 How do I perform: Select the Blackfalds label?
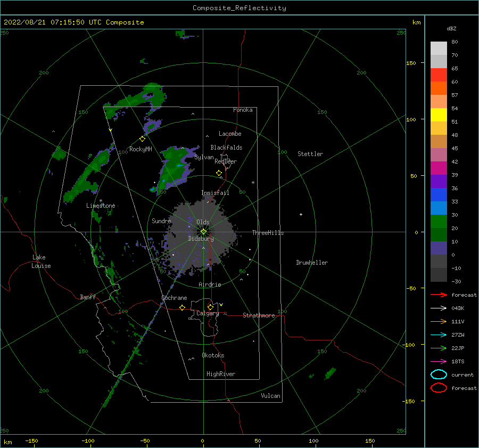tap(226, 148)
